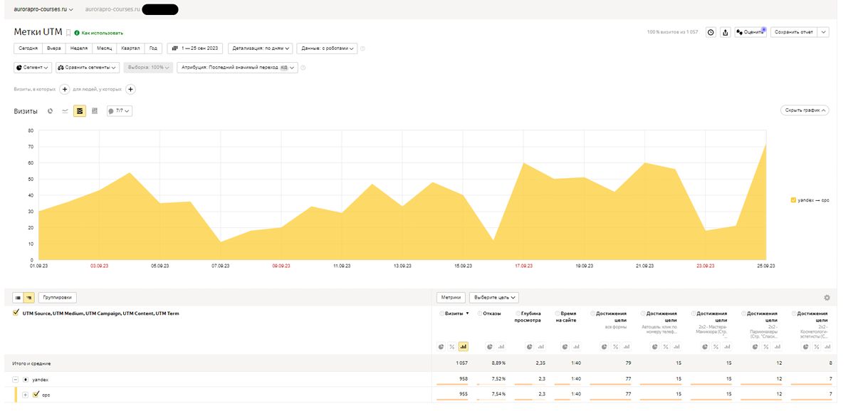The image size is (868, 414).
Task: Click the Скрыть график button
Action: (805, 110)
